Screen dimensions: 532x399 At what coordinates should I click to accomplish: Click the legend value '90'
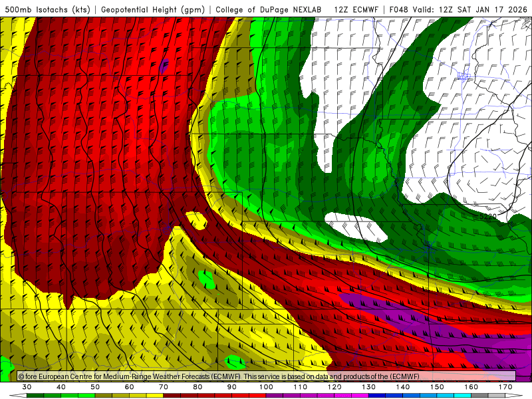(x=232, y=387)
